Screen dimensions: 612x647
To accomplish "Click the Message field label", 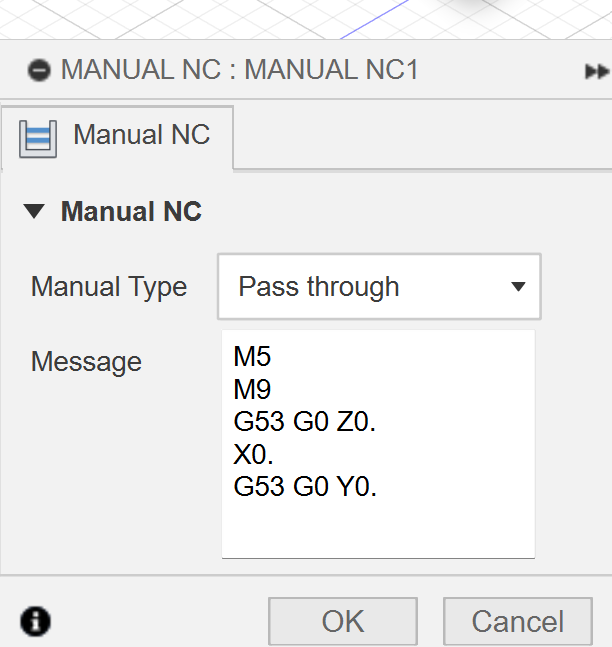I will (86, 362).
